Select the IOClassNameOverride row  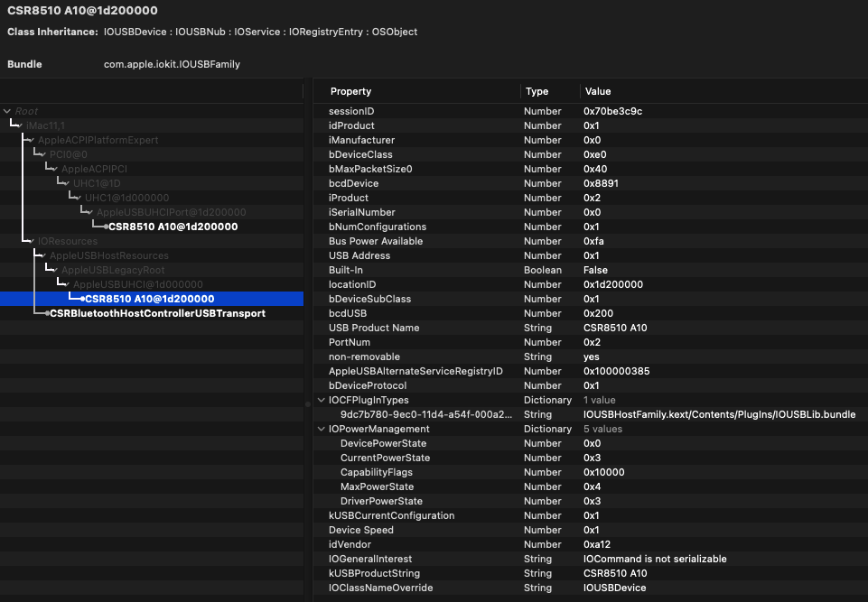tap(590, 588)
